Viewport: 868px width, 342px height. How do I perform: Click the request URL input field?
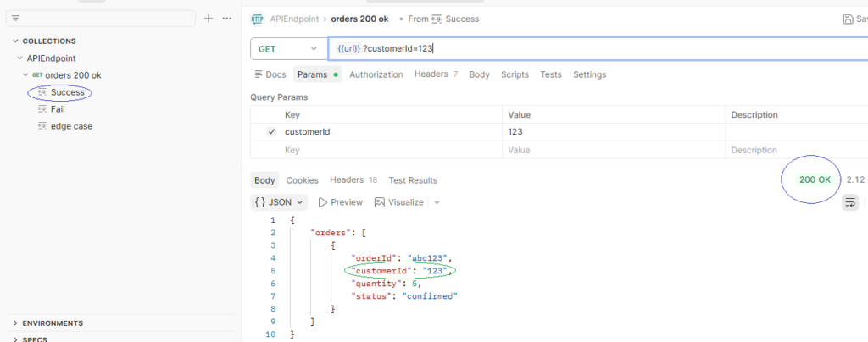pos(598,48)
